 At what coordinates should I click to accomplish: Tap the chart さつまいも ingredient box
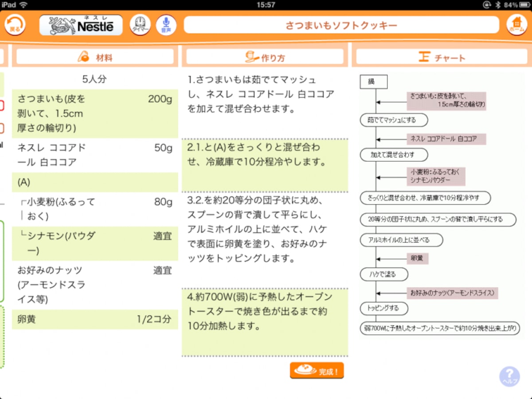[x=446, y=101]
